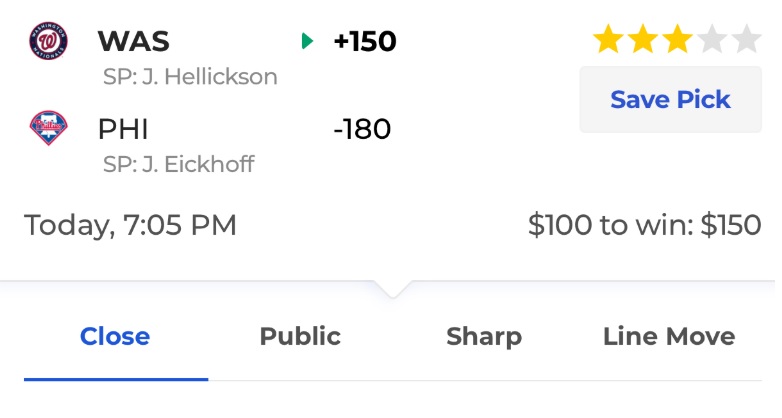Switch to the Close tab
Image resolution: width=782 pixels, height=418 pixels.
(x=115, y=336)
